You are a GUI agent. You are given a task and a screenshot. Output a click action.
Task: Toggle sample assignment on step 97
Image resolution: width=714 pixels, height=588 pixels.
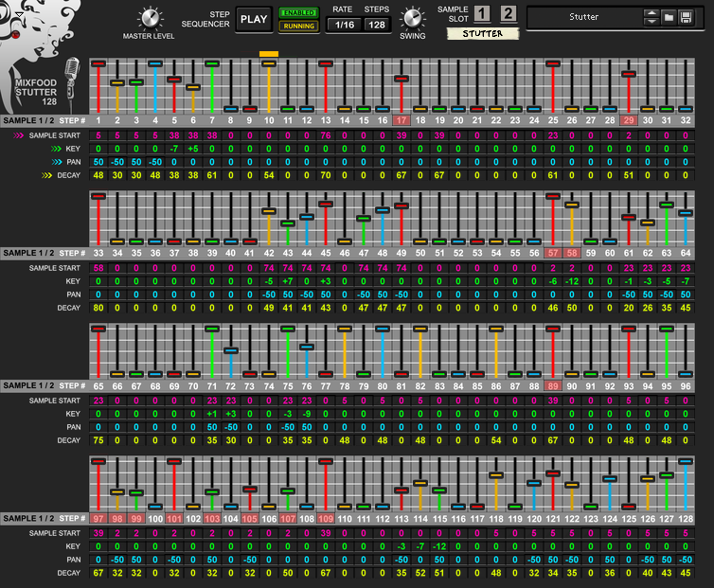(x=98, y=519)
